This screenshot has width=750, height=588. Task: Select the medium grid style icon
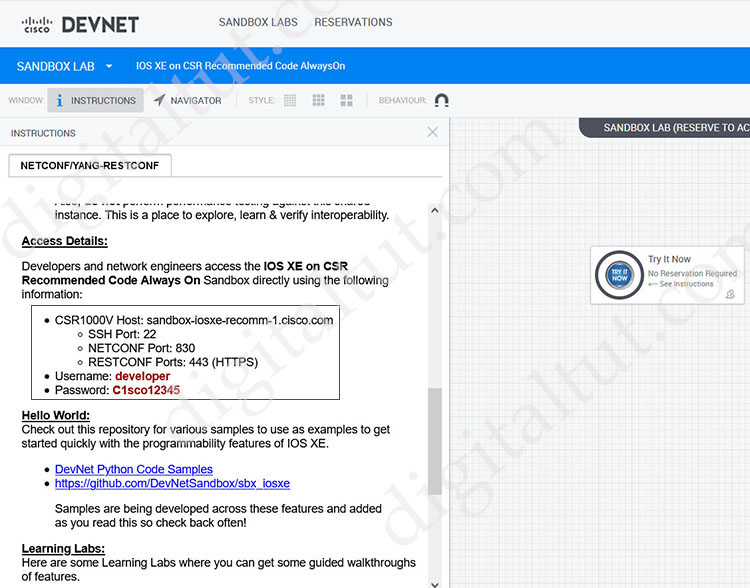[319, 100]
